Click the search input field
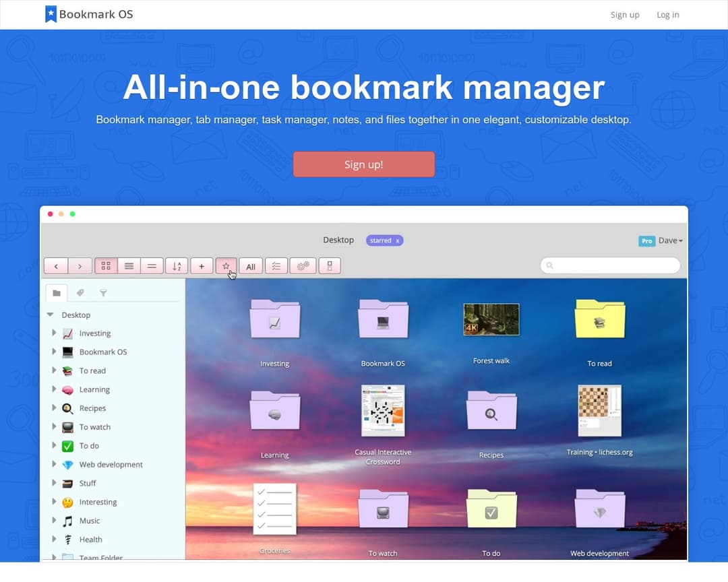728x582 pixels. point(610,265)
